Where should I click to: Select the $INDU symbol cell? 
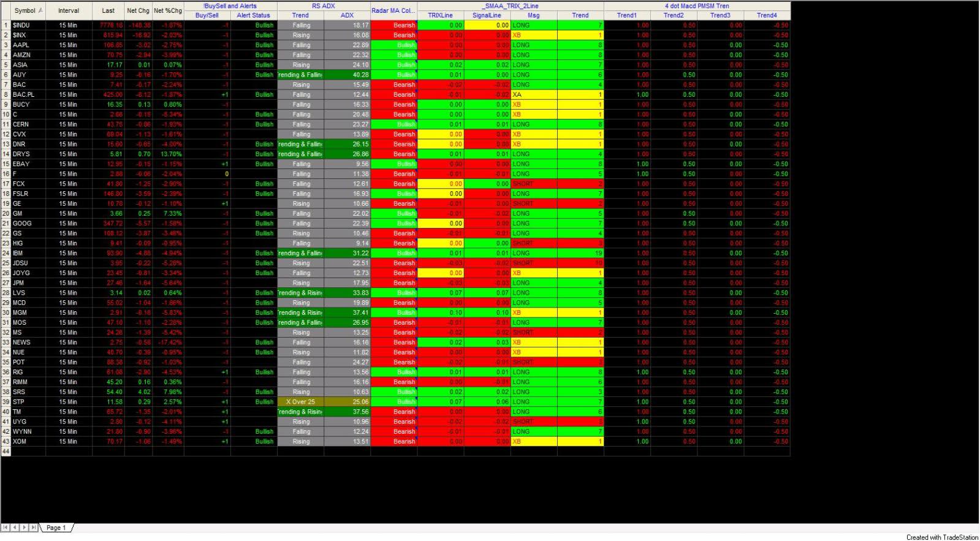[x=28, y=25]
